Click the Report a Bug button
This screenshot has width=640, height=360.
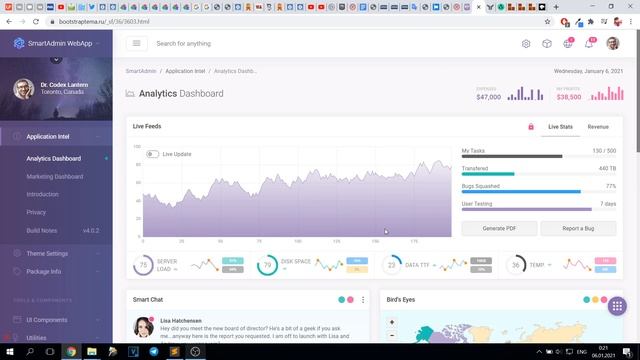(578, 229)
